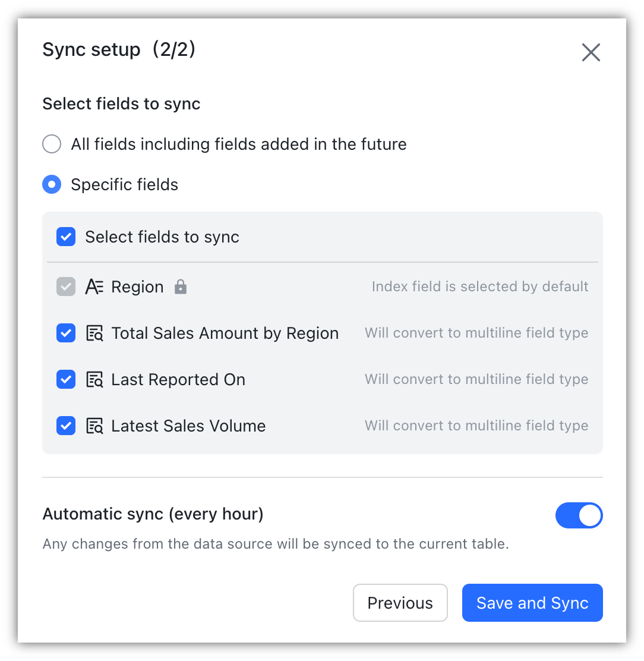This screenshot has width=644, height=661.
Task: Uncheck the Last Reported On checkbox
Action: tap(66, 380)
